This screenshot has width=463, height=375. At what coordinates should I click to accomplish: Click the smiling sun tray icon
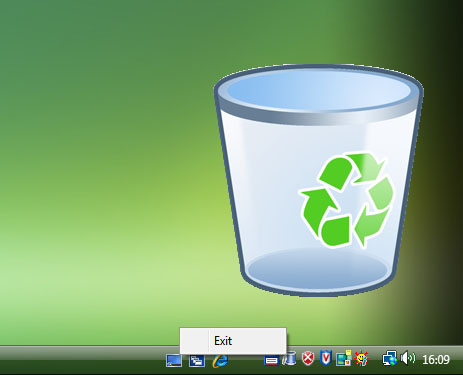point(361,358)
